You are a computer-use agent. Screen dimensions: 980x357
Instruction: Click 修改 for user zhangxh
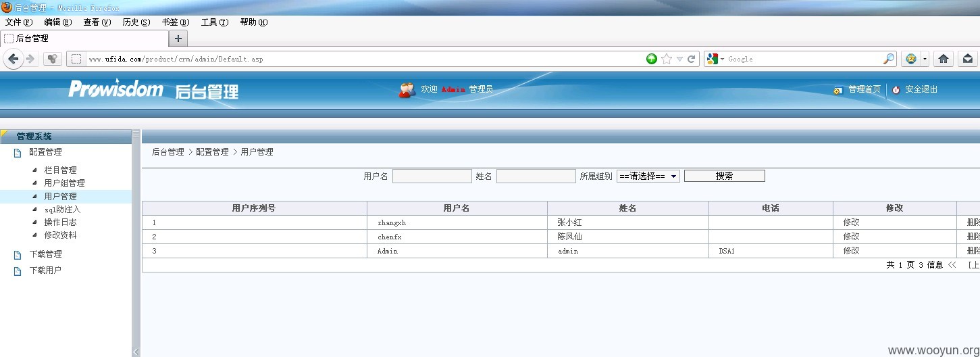coord(851,222)
